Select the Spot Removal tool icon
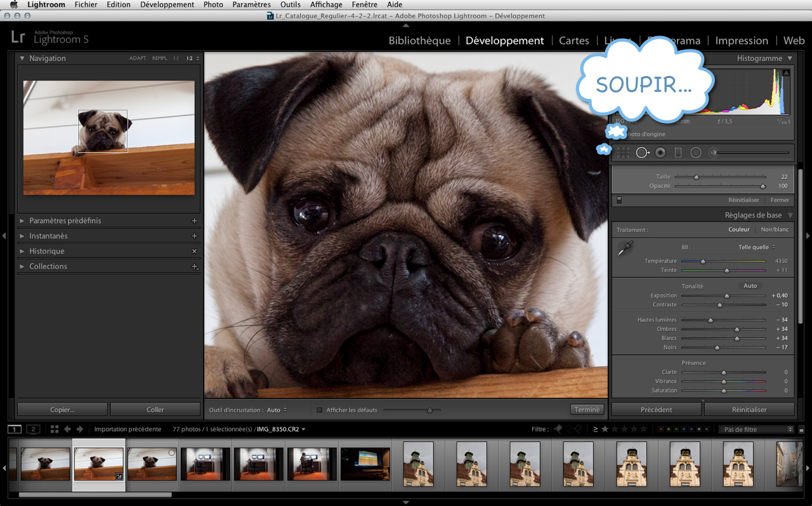 click(x=642, y=153)
